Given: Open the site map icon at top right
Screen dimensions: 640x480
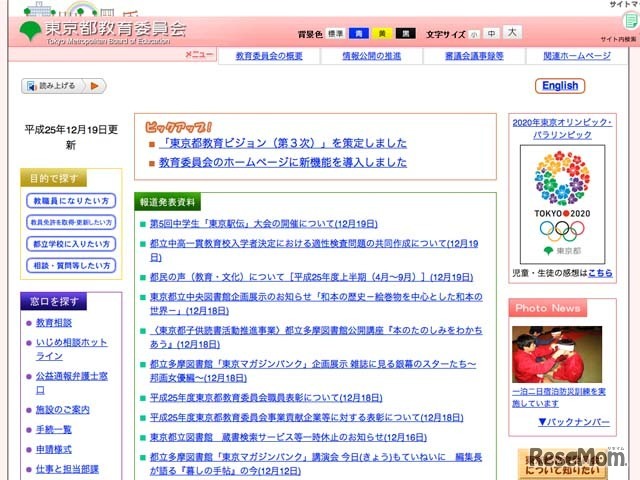Looking at the screenshot, I should coord(630,20).
